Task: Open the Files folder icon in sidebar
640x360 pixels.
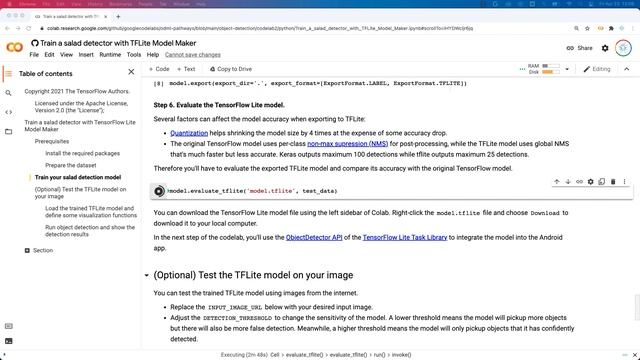Action: click(9, 131)
